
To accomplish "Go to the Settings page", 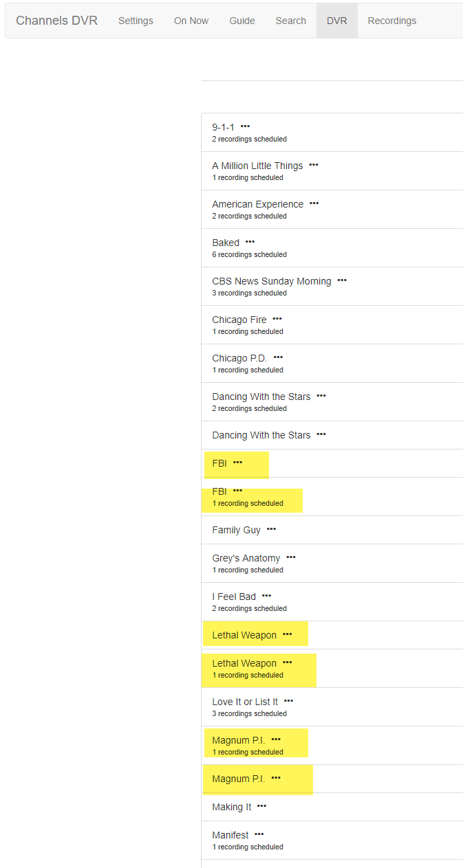I will coord(136,21).
